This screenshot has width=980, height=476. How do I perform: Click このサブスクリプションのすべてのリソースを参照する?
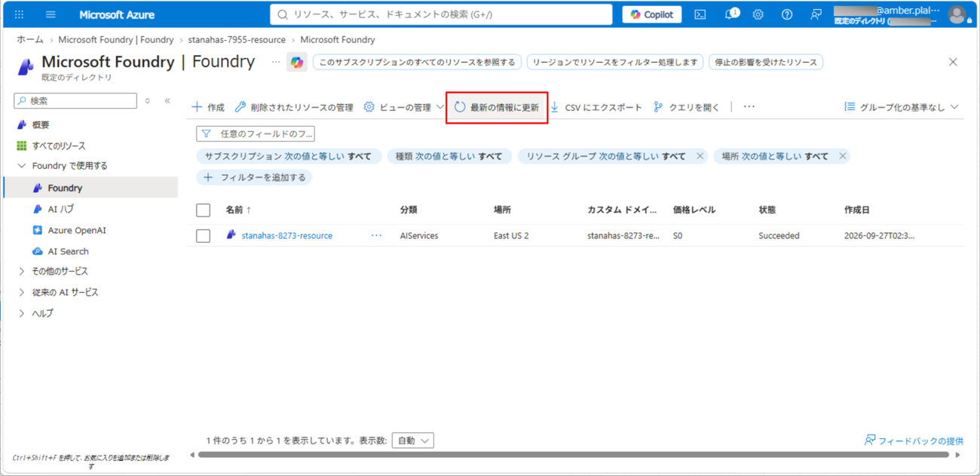click(417, 62)
